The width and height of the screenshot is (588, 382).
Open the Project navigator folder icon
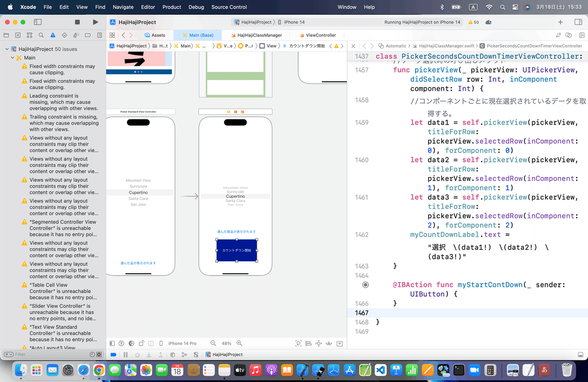coord(6,35)
